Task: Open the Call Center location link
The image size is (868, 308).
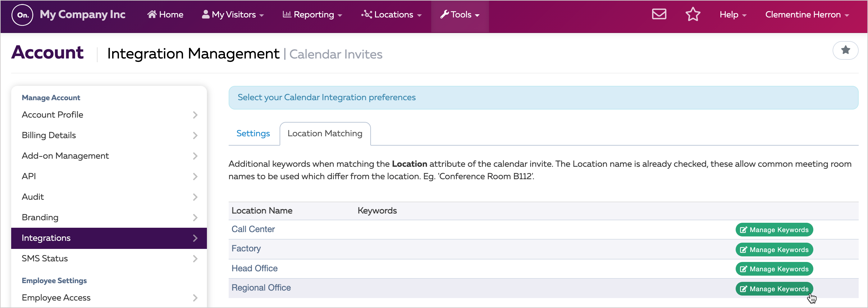Action: (x=253, y=229)
